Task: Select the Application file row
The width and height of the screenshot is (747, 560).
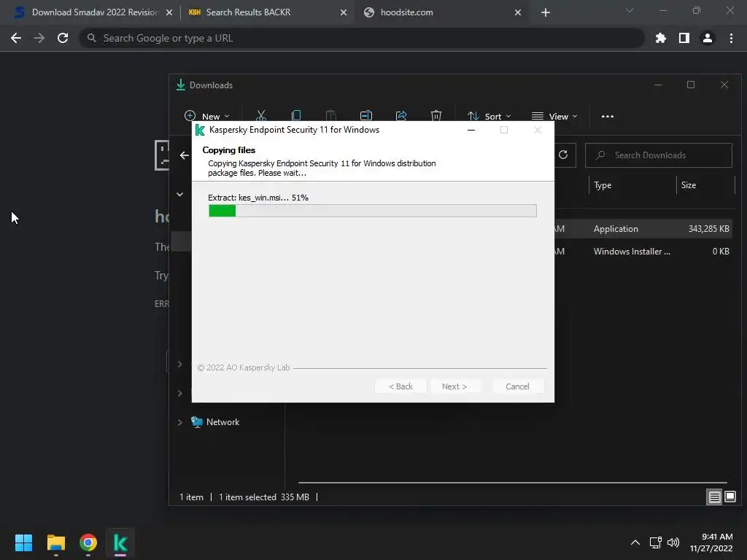Action: tap(643, 229)
